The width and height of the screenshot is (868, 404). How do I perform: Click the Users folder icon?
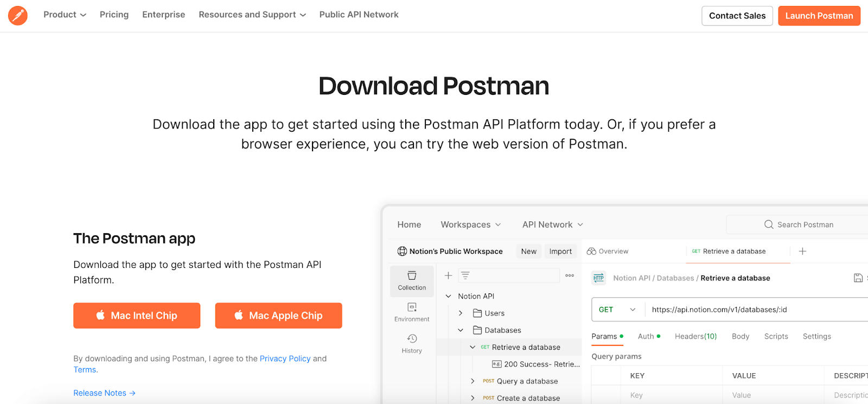click(x=477, y=313)
